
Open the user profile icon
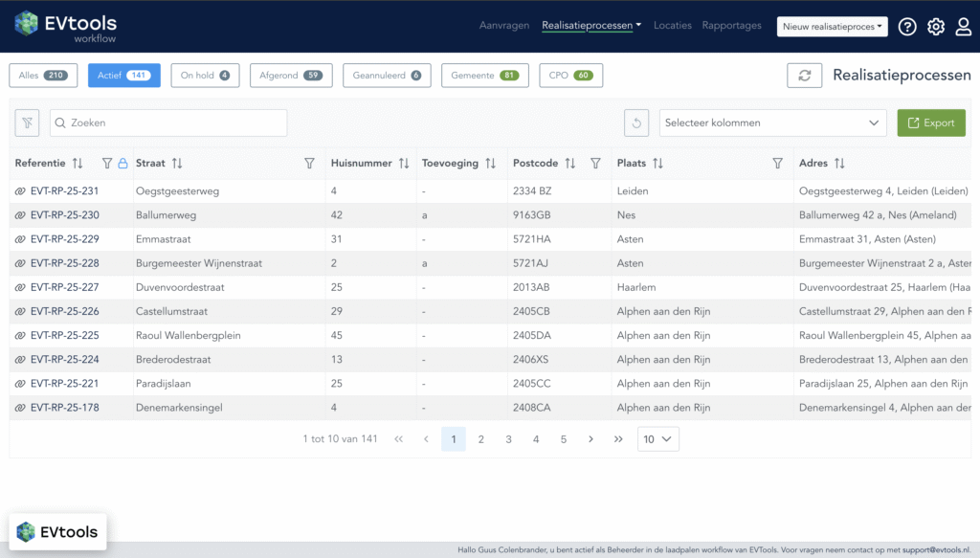[964, 27]
